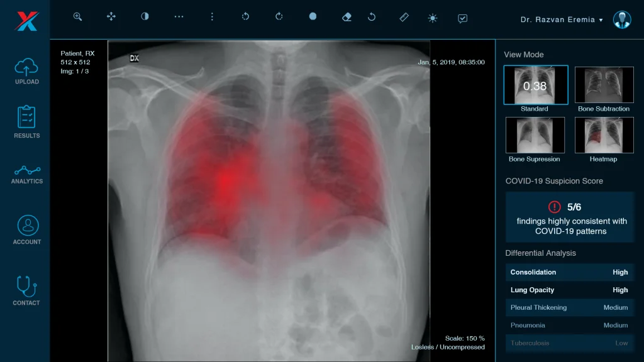This screenshot has width=644, height=362.
Task: Pick the ruler measurement tool
Action: click(404, 17)
